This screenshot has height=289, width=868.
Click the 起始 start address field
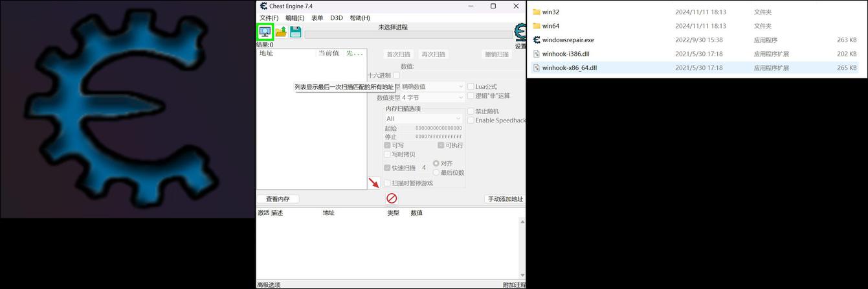pos(438,128)
